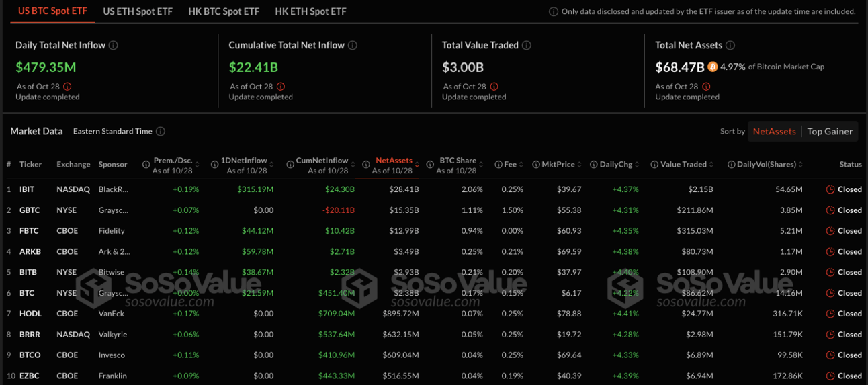
Task: Open the GBTC ticker row
Action: tap(434, 210)
